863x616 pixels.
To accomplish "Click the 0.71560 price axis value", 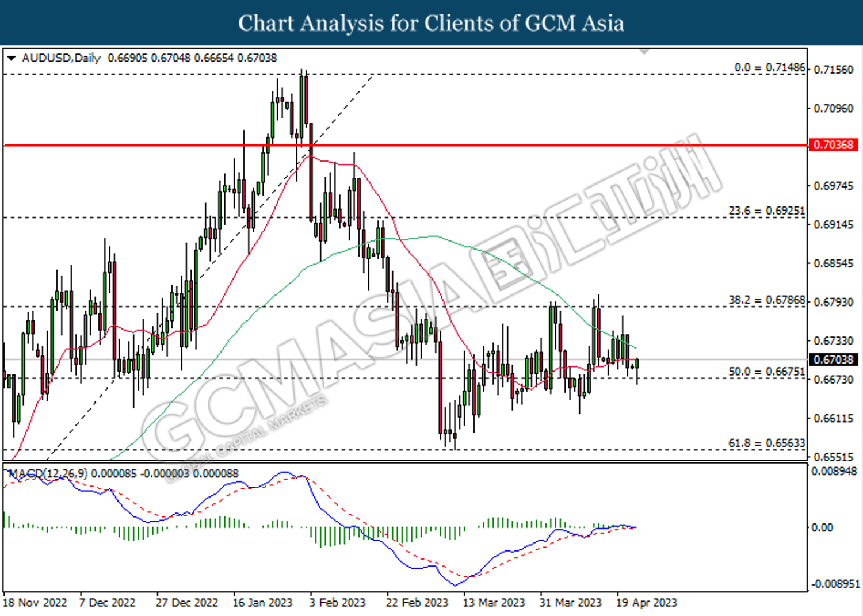I will 833,70.
